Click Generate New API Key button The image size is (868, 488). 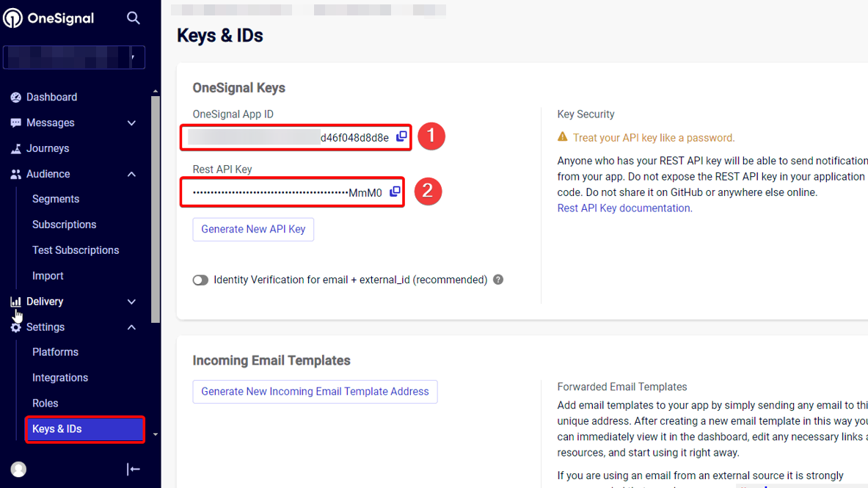coord(253,229)
